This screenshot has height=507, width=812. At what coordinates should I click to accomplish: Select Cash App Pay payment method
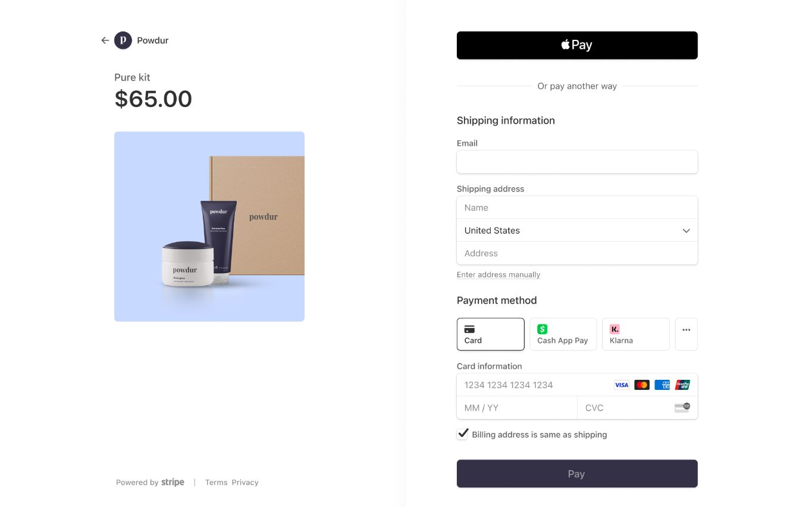click(563, 334)
